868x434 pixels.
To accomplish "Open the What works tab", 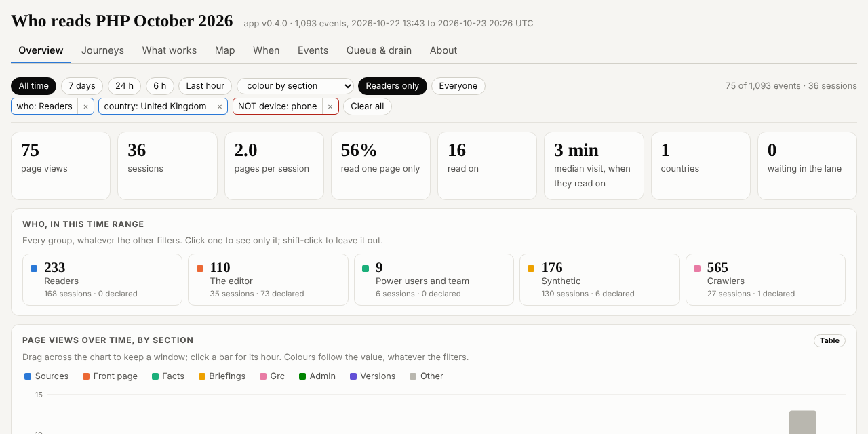I will [170, 50].
